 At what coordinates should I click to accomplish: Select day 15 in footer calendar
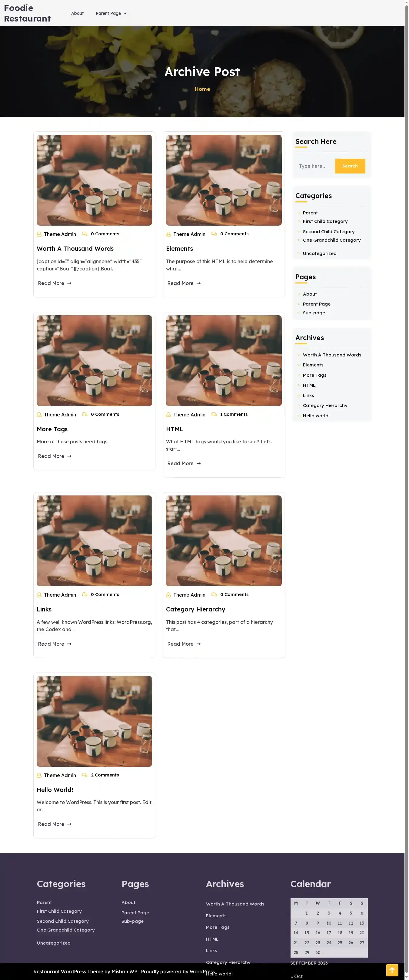coord(306,932)
